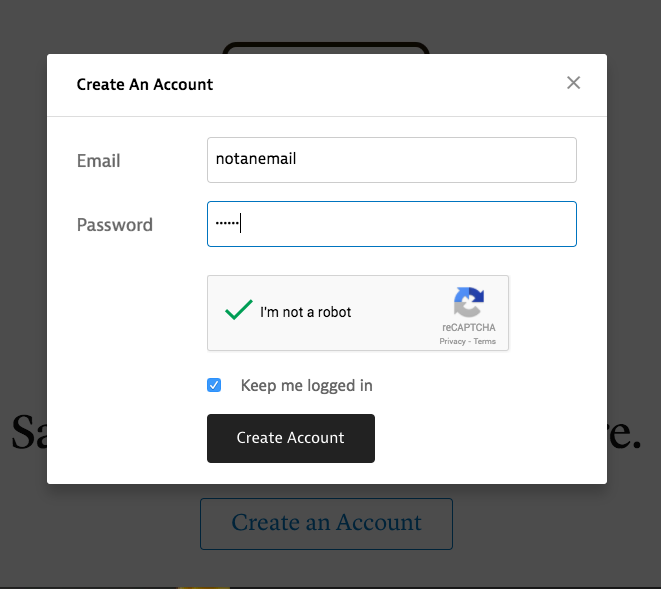This screenshot has width=661, height=589.
Task: Click the Password field label
Action: pos(115,225)
